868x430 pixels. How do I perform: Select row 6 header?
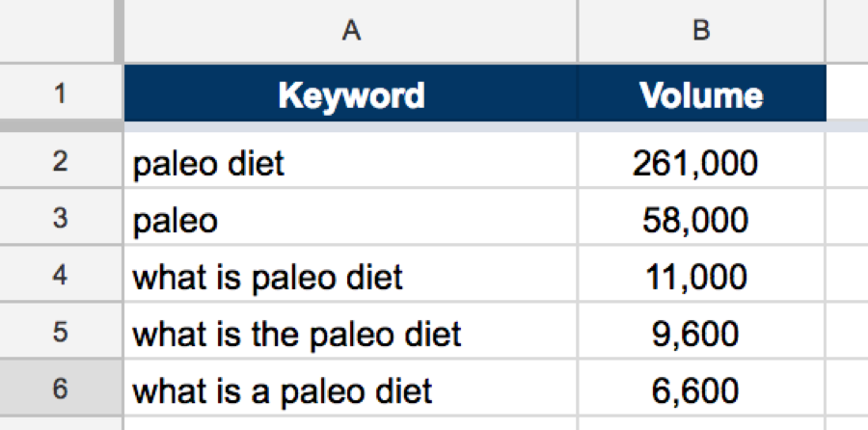pyautogui.click(x=60, y=391)
